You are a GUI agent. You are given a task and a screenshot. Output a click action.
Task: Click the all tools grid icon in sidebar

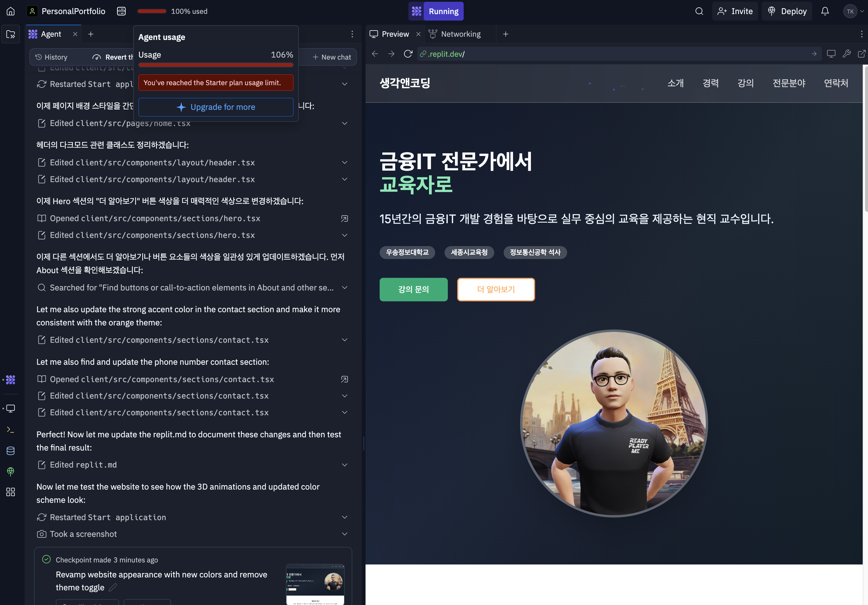click(11, 492)
